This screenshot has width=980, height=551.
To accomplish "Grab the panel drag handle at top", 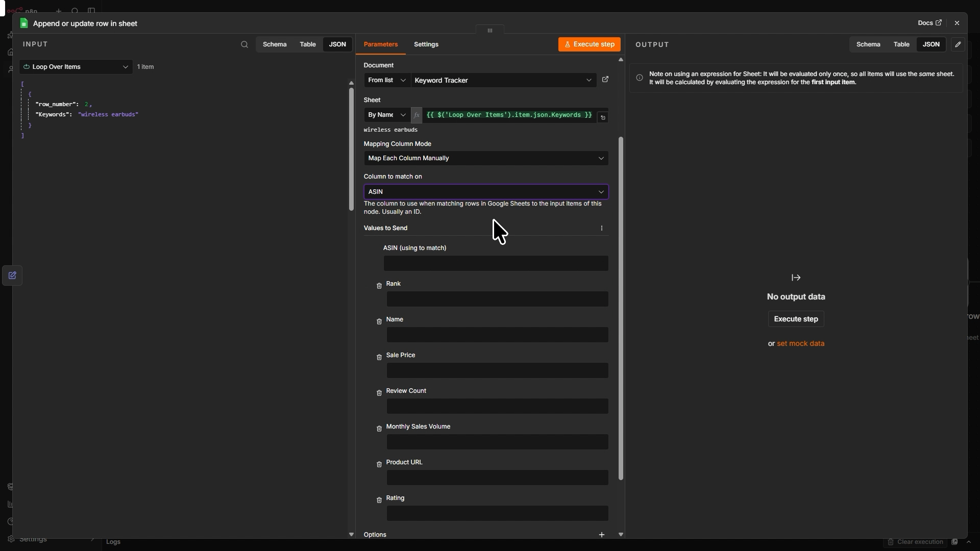I will pyautogui.click(x=490, y=31).
